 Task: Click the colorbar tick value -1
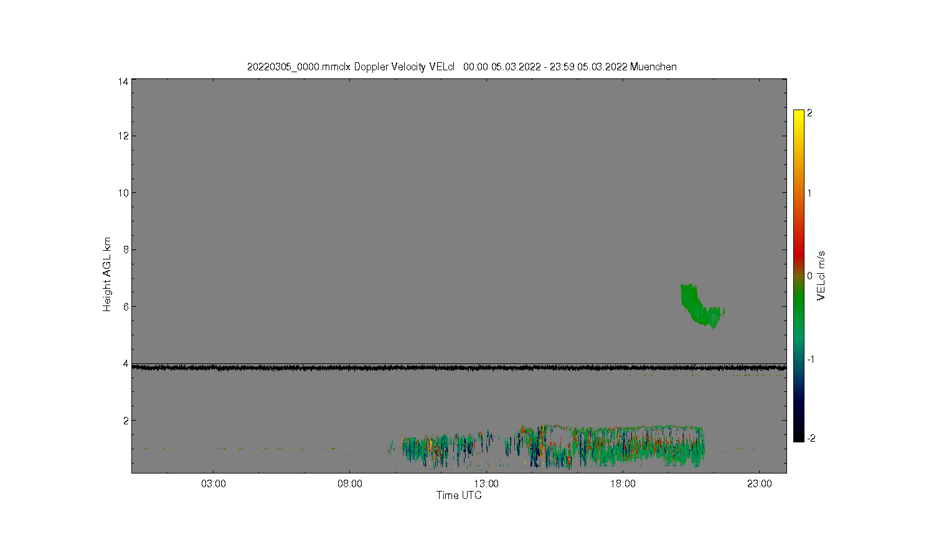811,359
